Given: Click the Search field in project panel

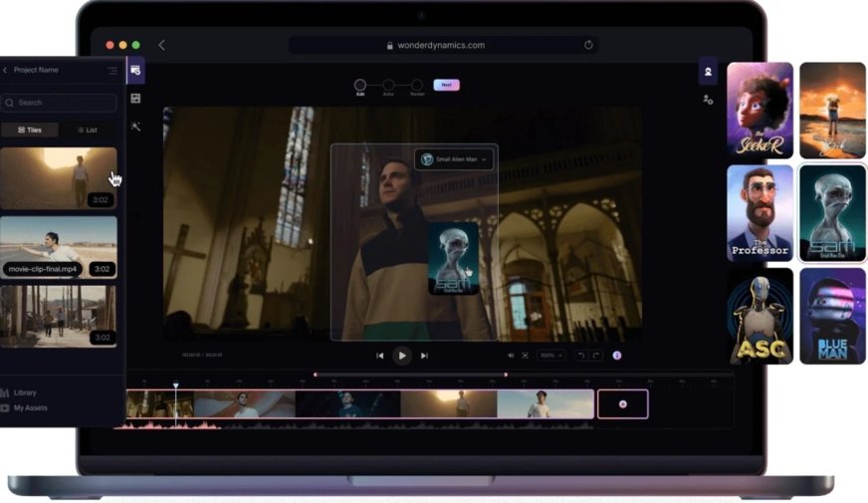Looking at the screenshot, I should [59, 103].
